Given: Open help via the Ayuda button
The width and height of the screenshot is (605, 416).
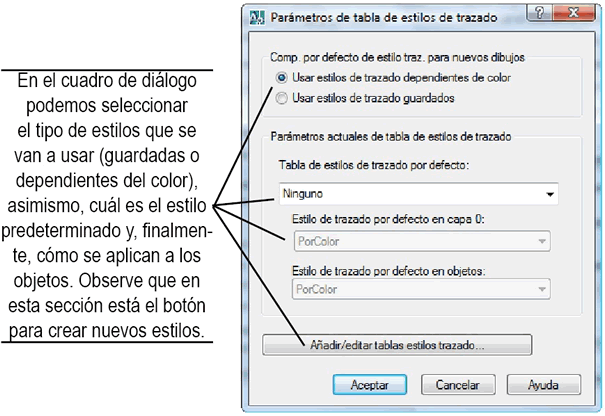Looking at the screenshot, I should [543, 385].
